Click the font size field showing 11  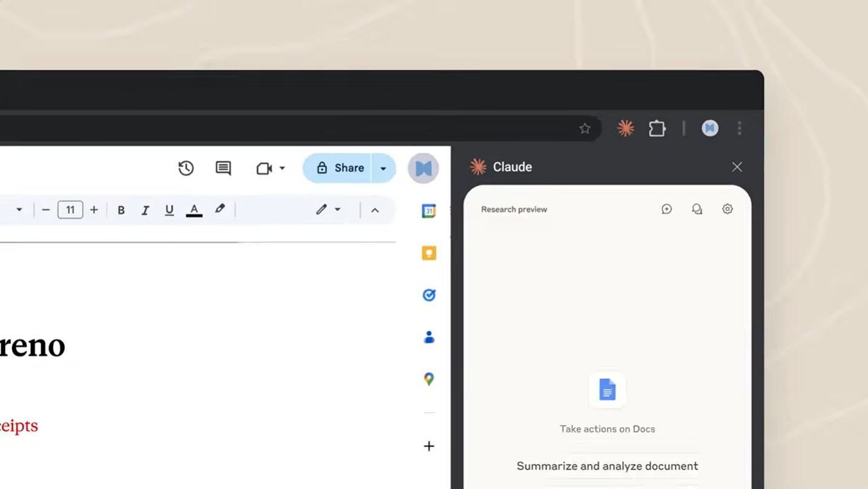[x=70, y=210]
